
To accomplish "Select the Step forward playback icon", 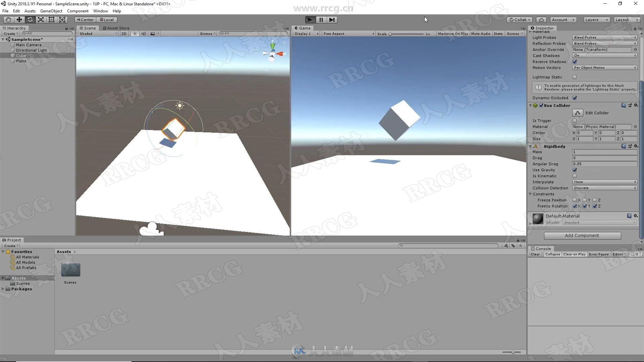I will coord(331,19).
